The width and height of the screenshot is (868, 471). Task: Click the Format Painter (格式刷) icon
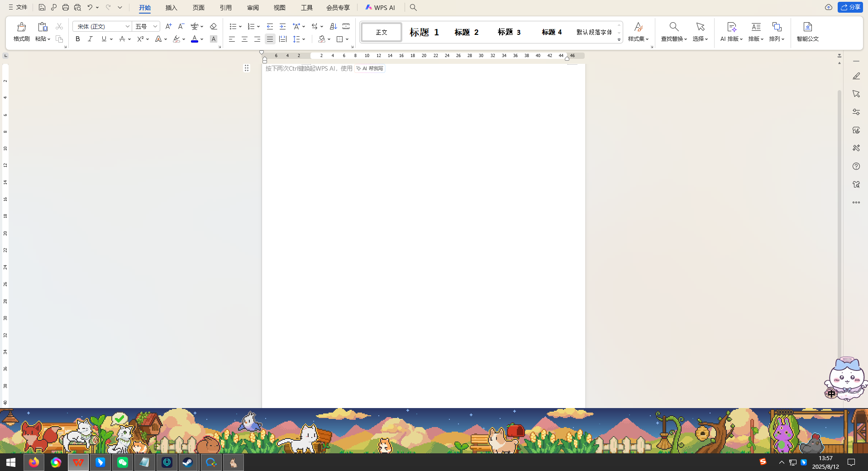coord(21,27)
